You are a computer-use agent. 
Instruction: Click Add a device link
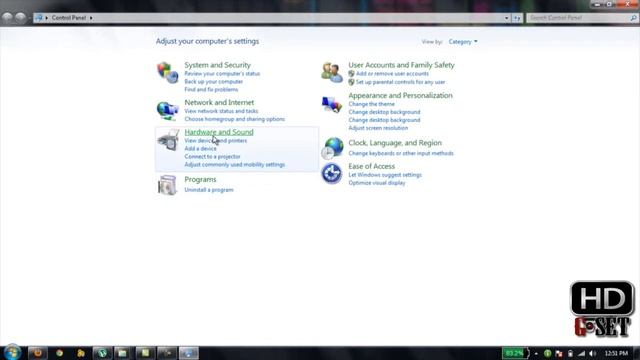(200, 149)
